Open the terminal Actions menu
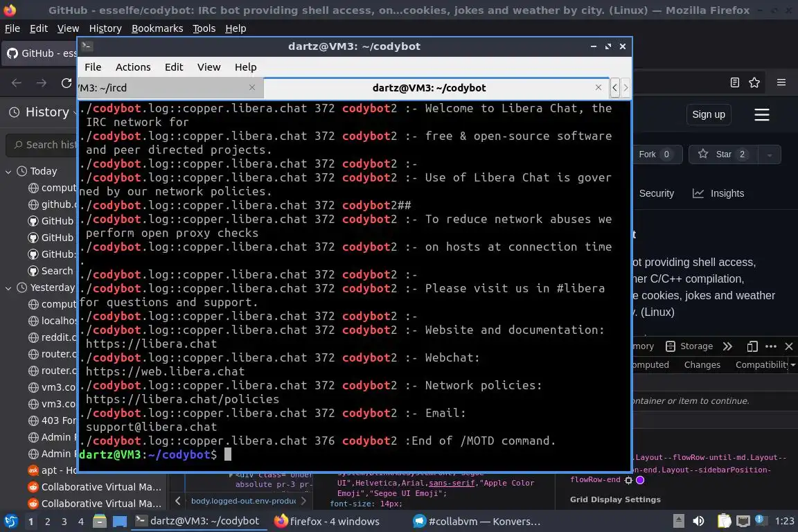The height and width of the screenshot is (532, 798). coord(133,67)
